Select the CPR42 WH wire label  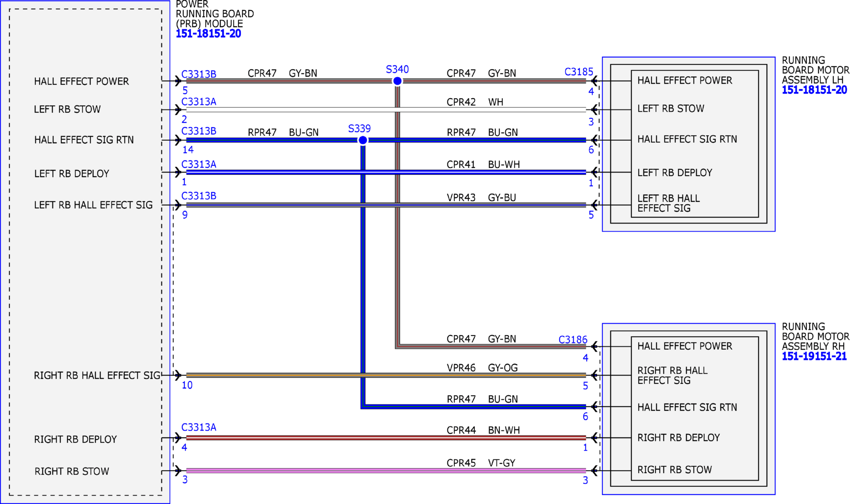475,102
